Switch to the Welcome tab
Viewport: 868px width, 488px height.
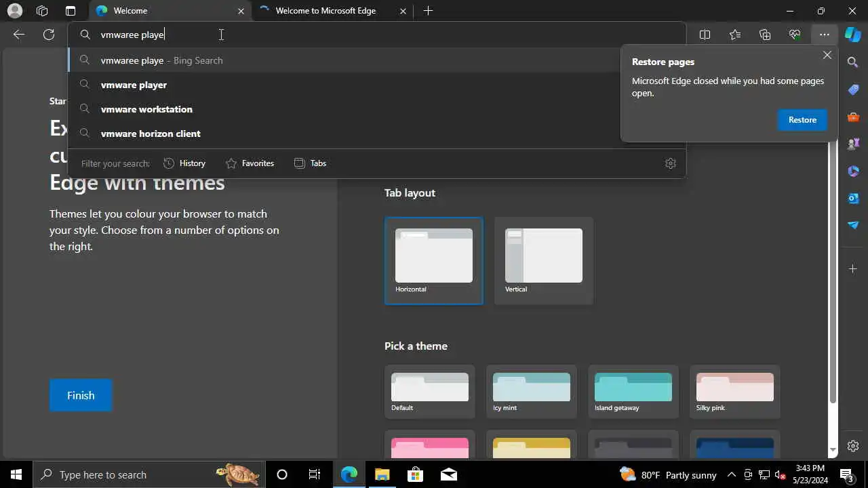[170, 11]
